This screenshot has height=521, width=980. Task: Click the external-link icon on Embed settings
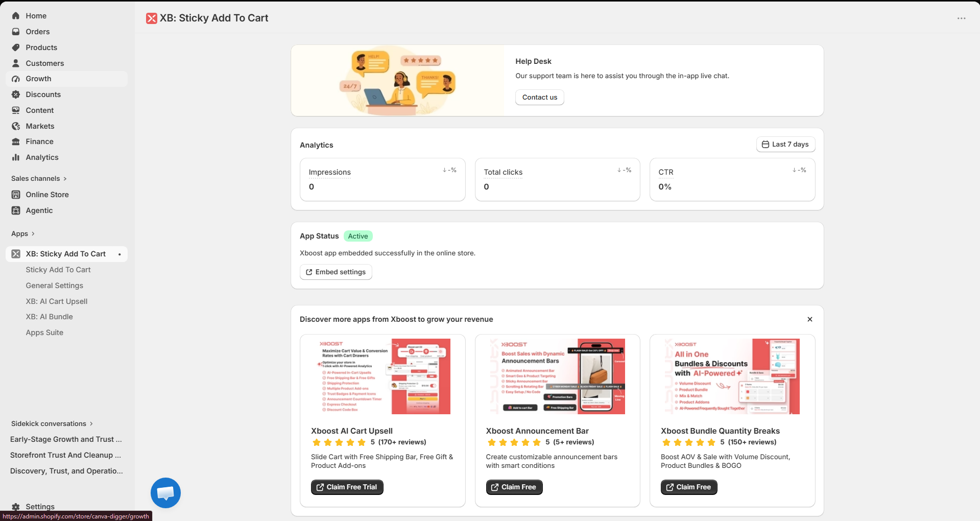click(x=309, y=272)
